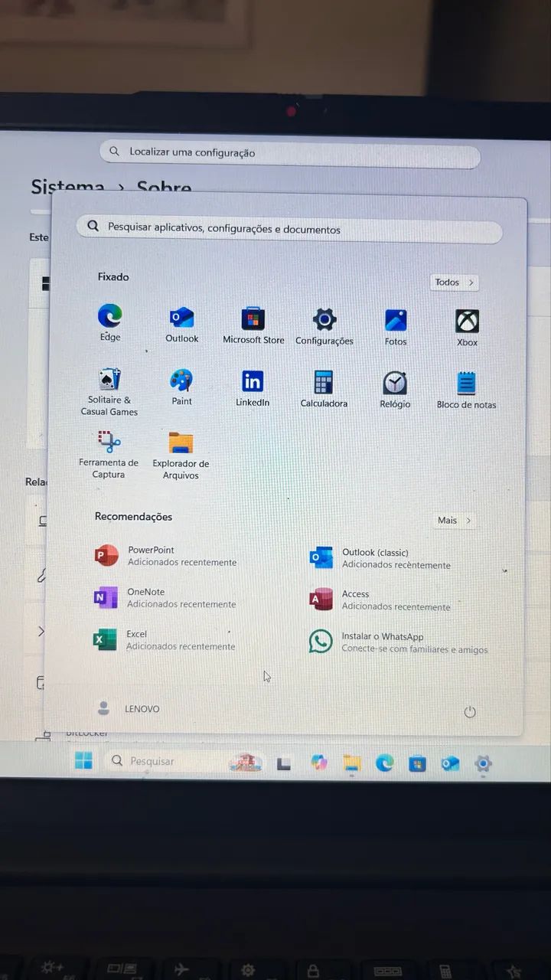The image size is (551, 980).
Task: Select Instalar o WhatsApp recommendation
Action: click(398, 642)
